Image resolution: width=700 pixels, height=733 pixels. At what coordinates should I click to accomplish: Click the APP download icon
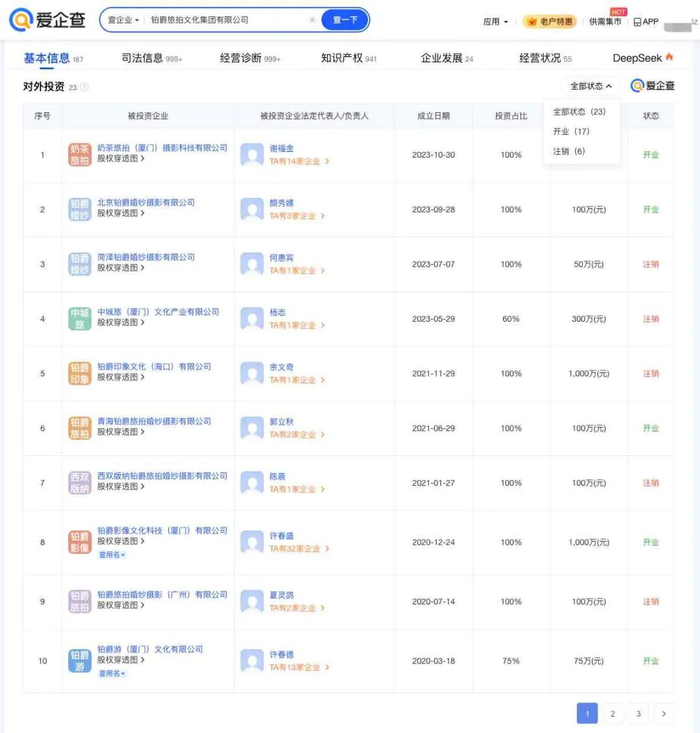(x=646, y=22)
